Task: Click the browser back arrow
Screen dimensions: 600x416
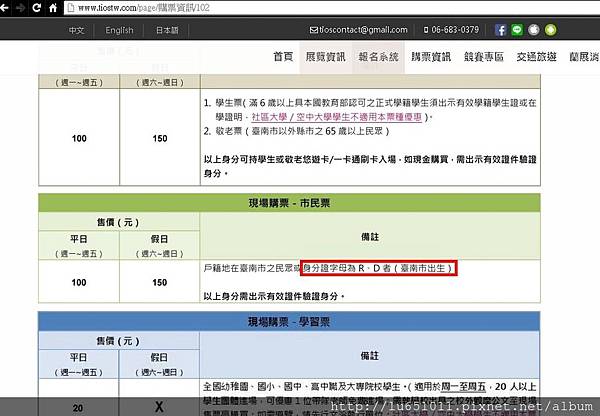Action: click(x=4, y=7)
